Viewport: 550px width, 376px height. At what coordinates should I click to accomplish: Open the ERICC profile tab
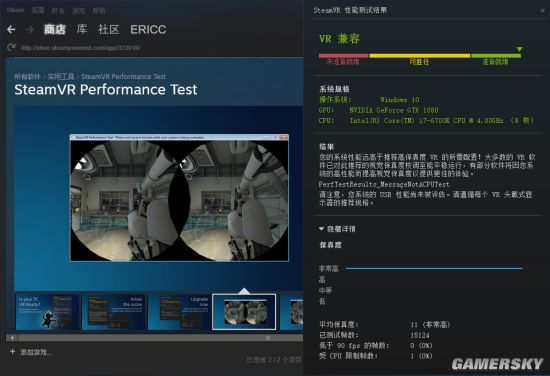click(148, 29)
